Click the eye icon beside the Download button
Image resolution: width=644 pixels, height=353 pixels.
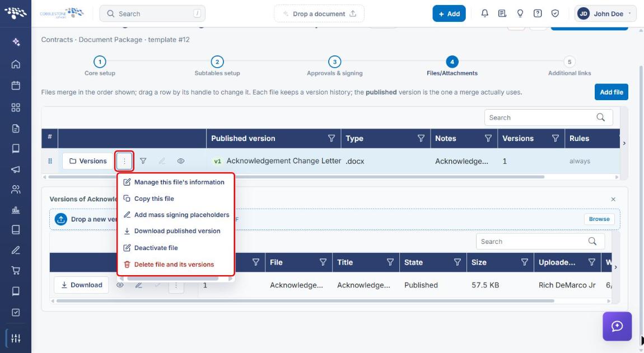[x=120, y=285]
